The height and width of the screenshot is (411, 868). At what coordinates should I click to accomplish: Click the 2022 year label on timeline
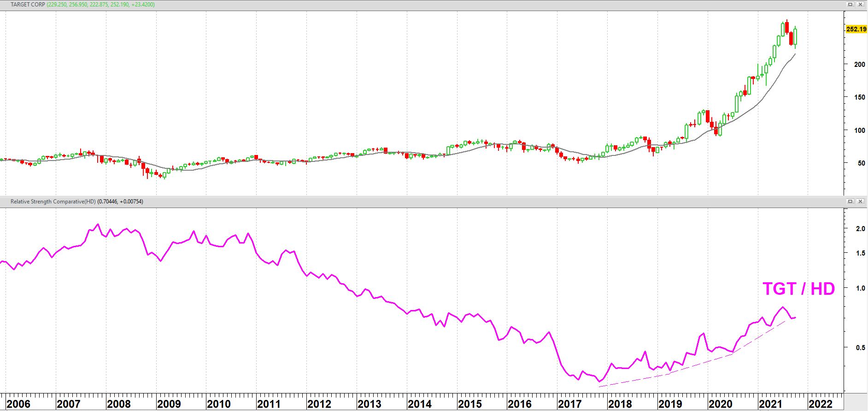(x=821, y=404)
